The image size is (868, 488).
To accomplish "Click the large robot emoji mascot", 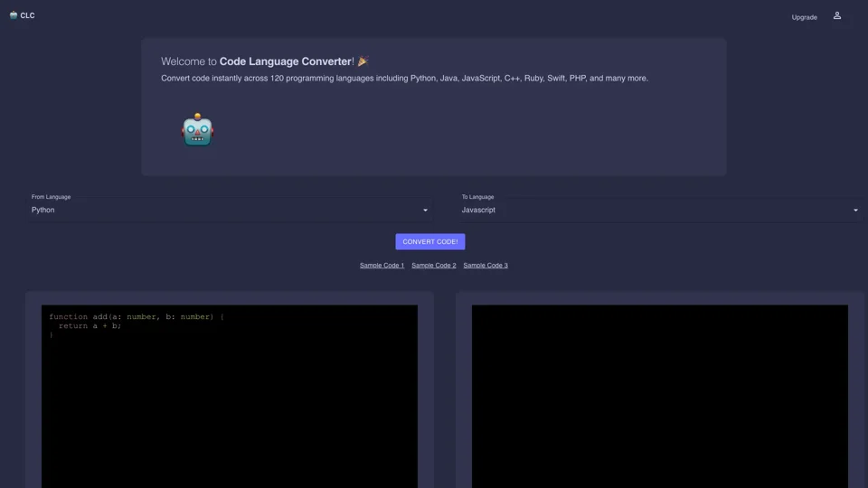I will pos(198,130).
